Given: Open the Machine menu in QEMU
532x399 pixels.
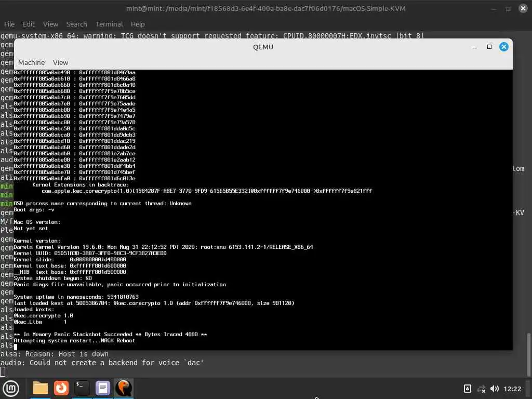Looking at the screenshot, I should click(32, 62).
